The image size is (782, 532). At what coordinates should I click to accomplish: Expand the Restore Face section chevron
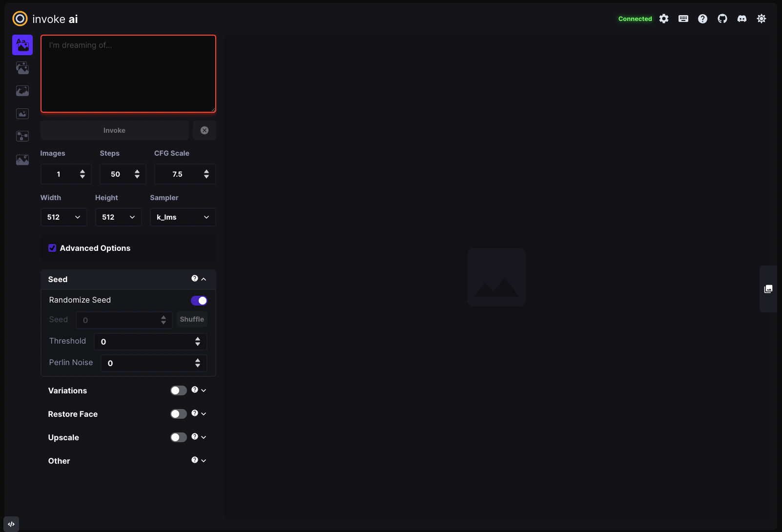pos(204,414)
